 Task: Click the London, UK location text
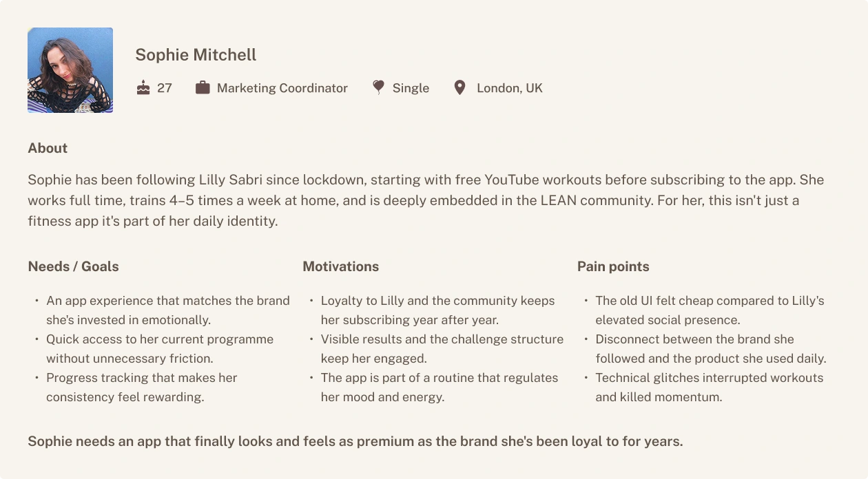(509, 88)
